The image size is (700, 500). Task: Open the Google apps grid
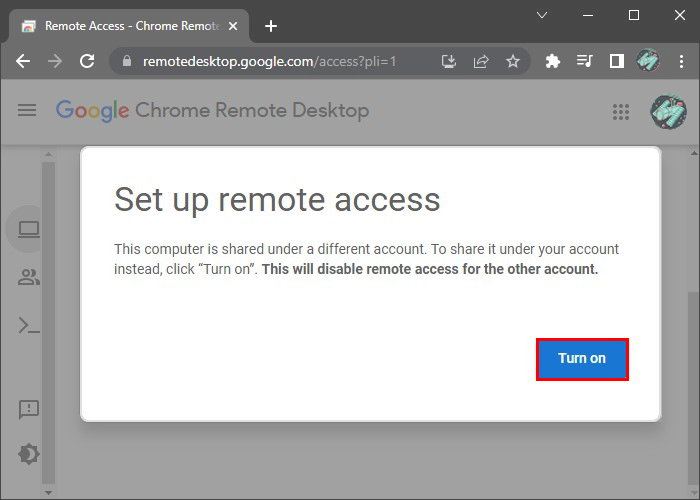tap(620, 112)
